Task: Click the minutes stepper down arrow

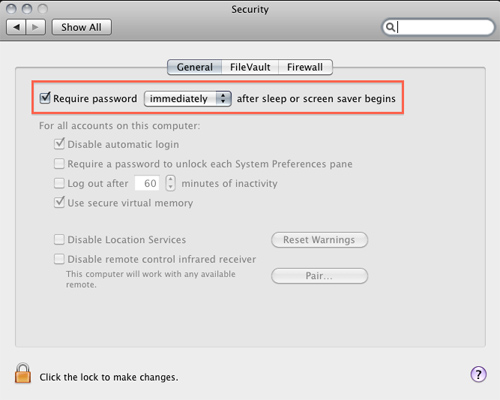Action: 170,187
